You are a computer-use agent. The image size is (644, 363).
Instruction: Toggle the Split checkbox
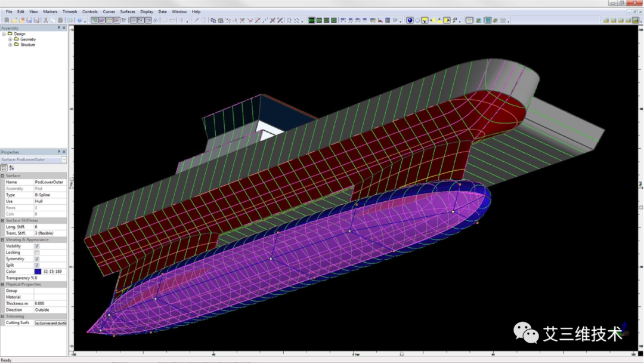pyautogui.click(x=37, y=265)
